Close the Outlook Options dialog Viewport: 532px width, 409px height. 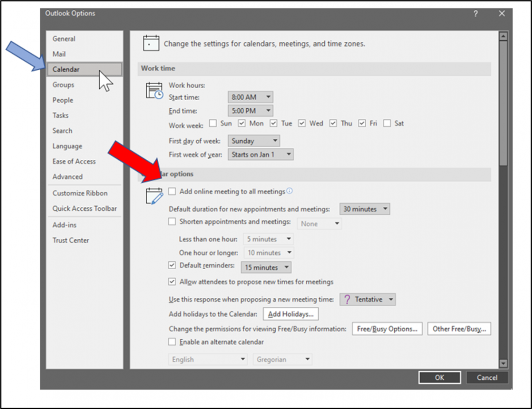click(x=502, y=14)
